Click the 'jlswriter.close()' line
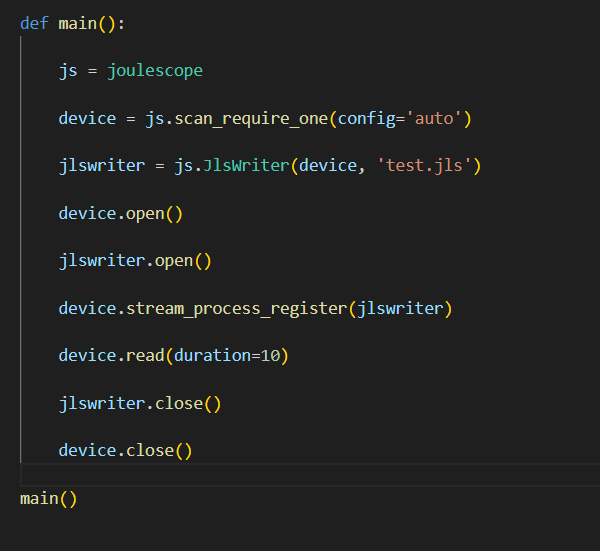The width and height of the screenshot is (600, 551). pos(140,404)
